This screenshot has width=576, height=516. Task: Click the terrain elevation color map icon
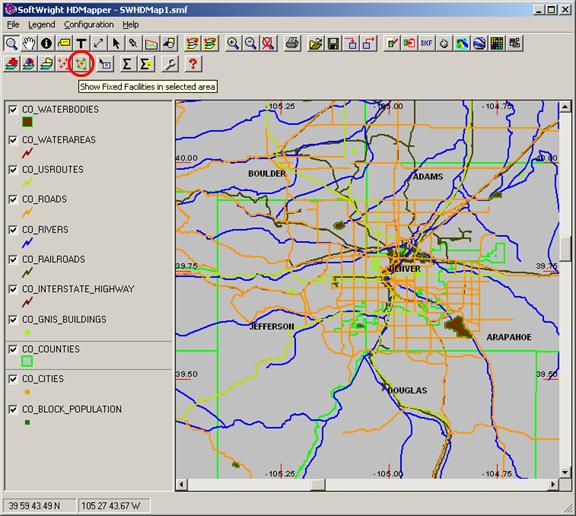462,44
